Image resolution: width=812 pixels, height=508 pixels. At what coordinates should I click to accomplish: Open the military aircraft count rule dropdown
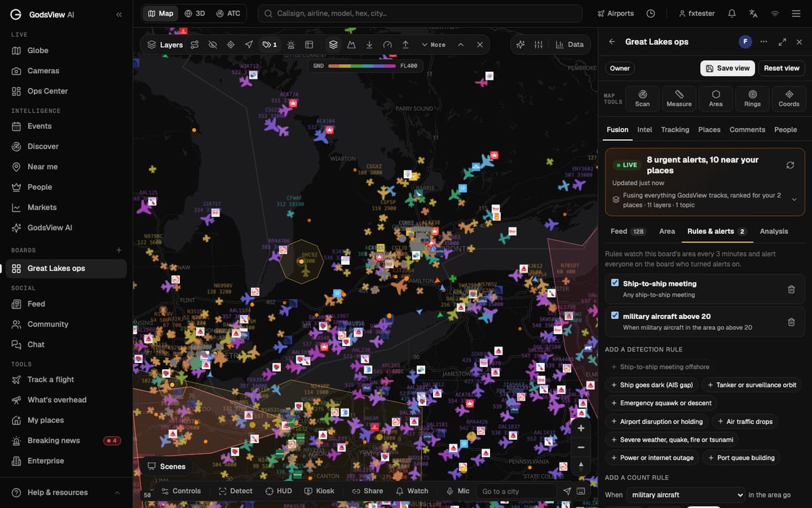(685, 495)
